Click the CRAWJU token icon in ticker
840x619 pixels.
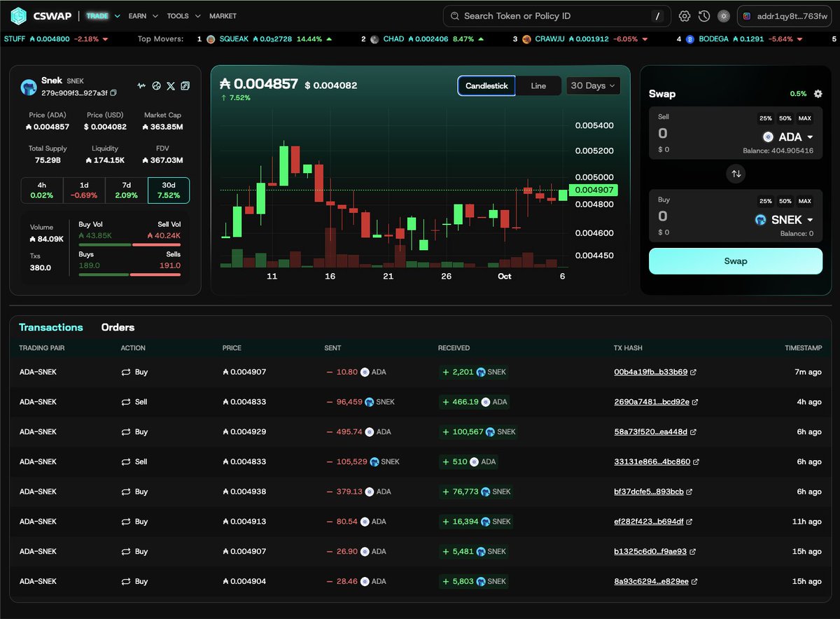[x=526, y=39]
